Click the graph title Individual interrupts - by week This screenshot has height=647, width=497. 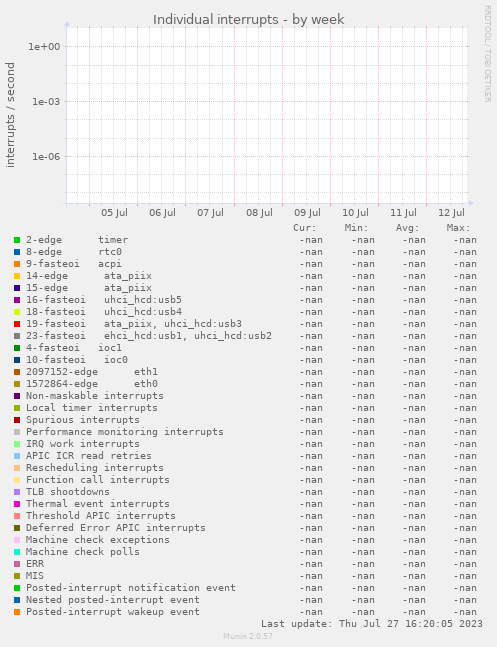248,19
